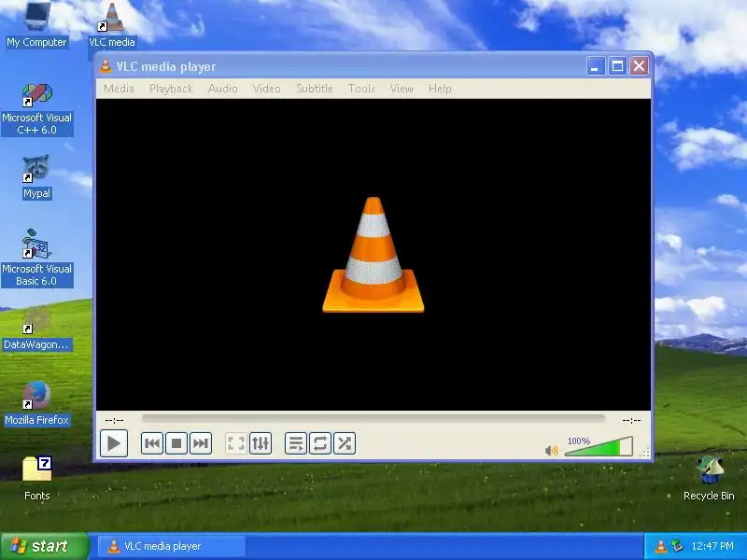Click the remaining time label

coord(631,420)
